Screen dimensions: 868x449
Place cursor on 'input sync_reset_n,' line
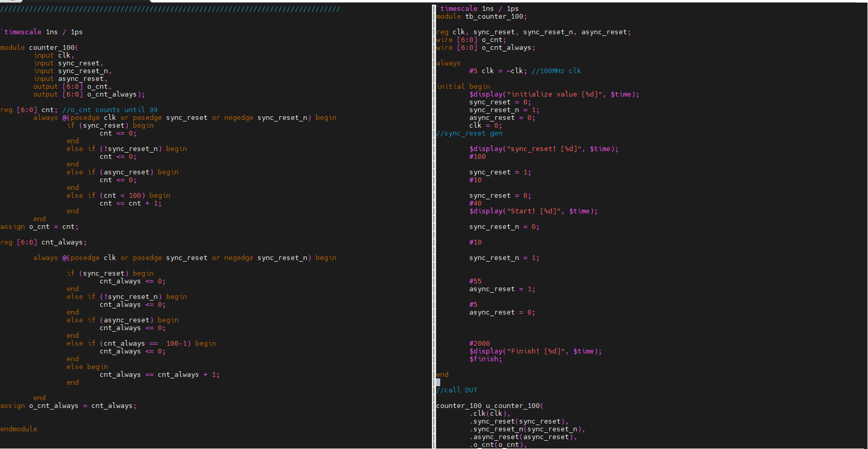pyautogui.click(x=73, y=71)
